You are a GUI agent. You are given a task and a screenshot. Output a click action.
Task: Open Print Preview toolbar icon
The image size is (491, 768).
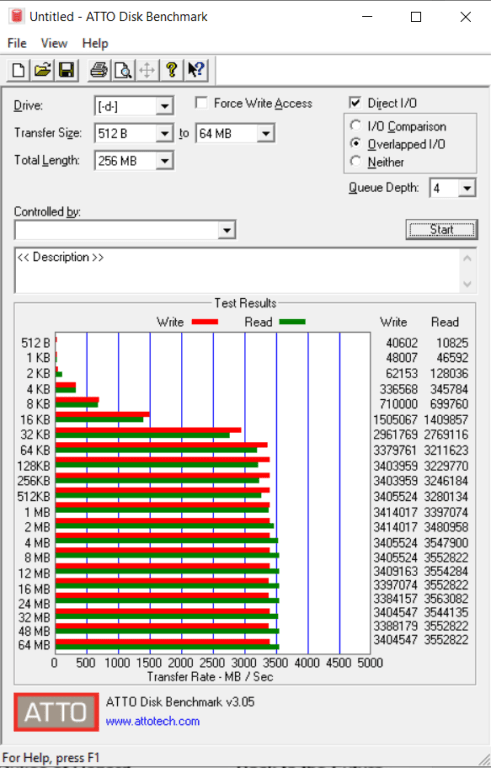point(123,70)
